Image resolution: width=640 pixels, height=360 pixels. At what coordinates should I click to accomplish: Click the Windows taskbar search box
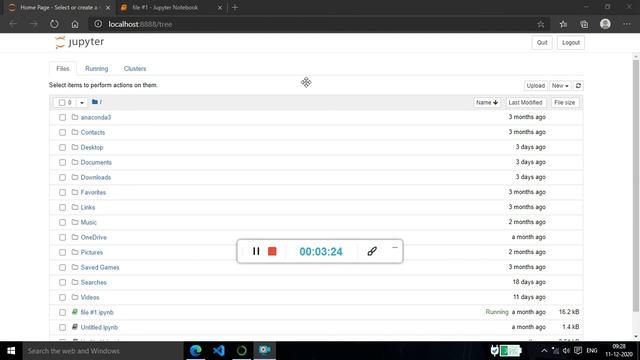pyautogui.click(x=103, y=351)
